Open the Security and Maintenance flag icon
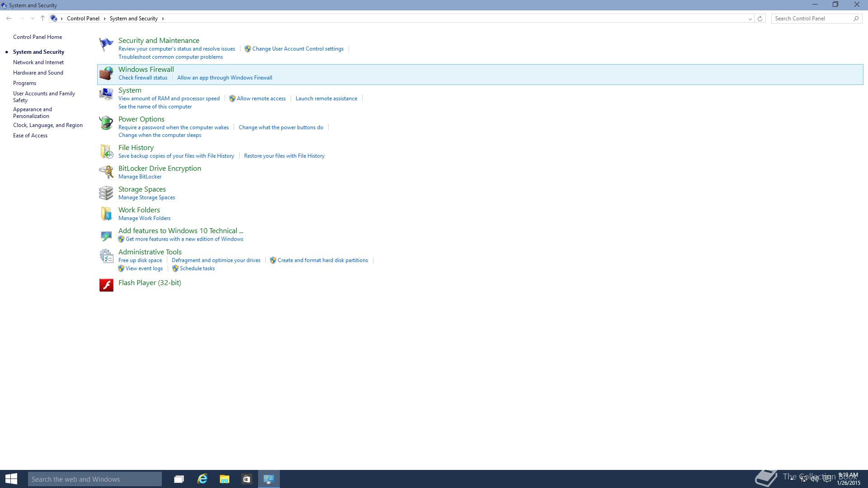Image resolution: width=868 pixels, height=488 pixels. [x=106, y=44]
